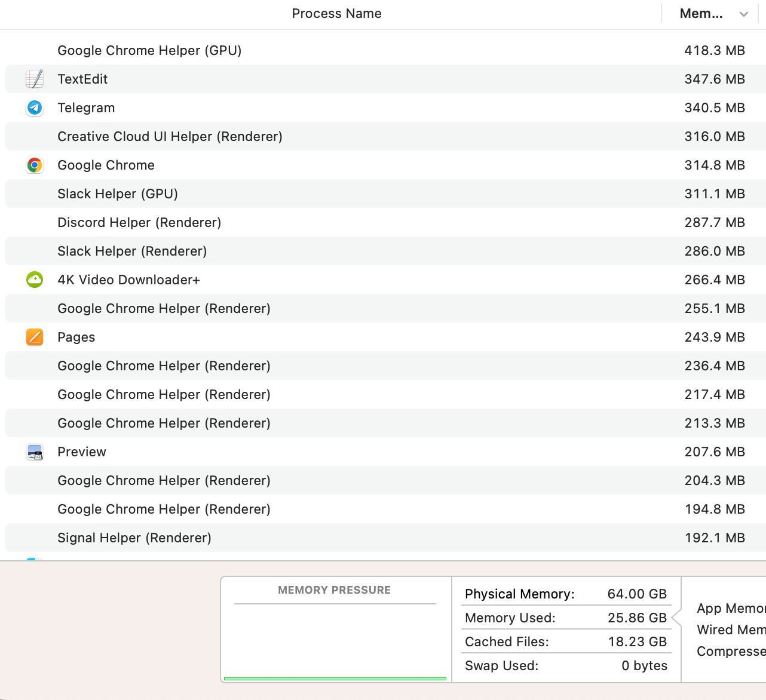Click the Memory Used 25.86 GB value
766x700 pixels.
coord(637,618)
